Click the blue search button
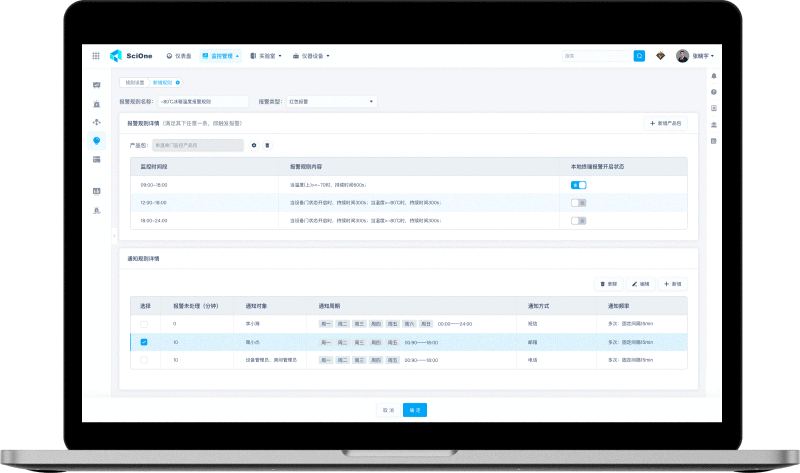Viewport: 800px width, 473px height. pyautogui.click(x=639, y=56)
